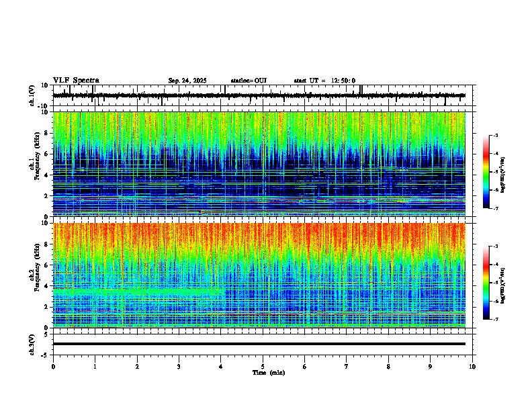
Task: Click time axis tick label "1"
Action: pyautogui.click(x=95, y=367)
